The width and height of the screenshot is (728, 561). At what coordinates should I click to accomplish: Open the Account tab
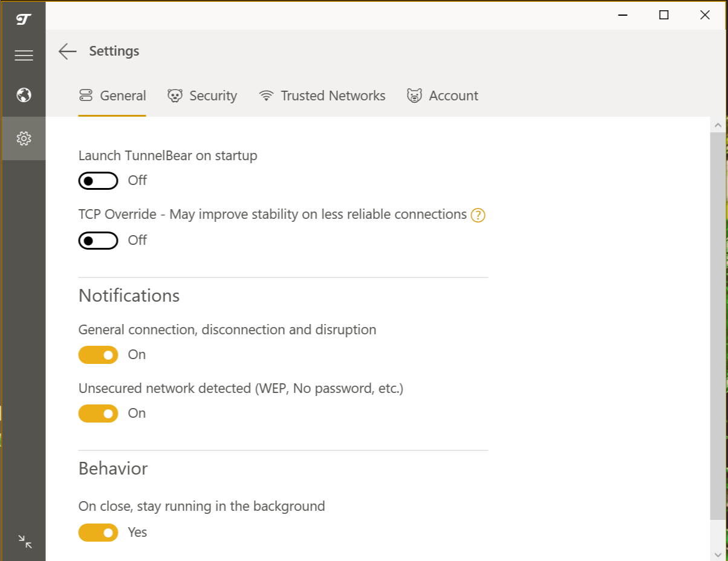[443, 96]
